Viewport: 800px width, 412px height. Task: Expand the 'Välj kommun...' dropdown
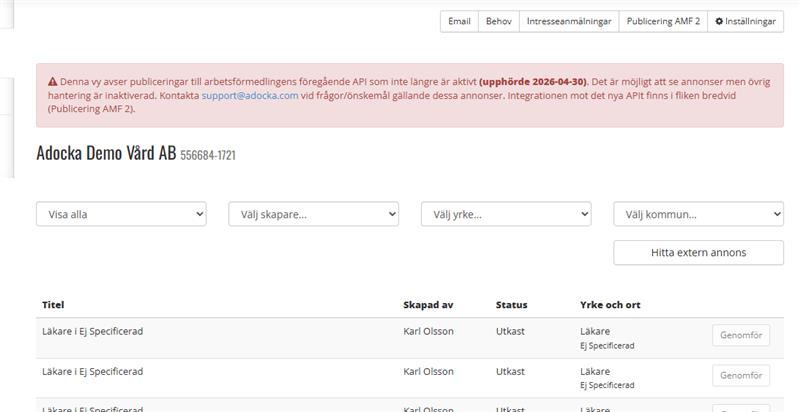click(x=698, y=214)
